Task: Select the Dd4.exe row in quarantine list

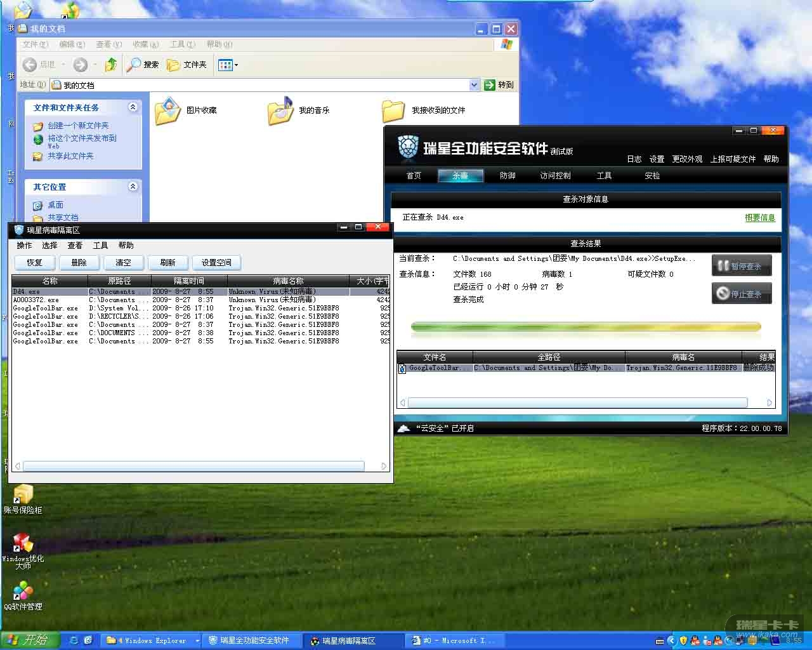Action: pyautogui.click(x=200, y=292)
